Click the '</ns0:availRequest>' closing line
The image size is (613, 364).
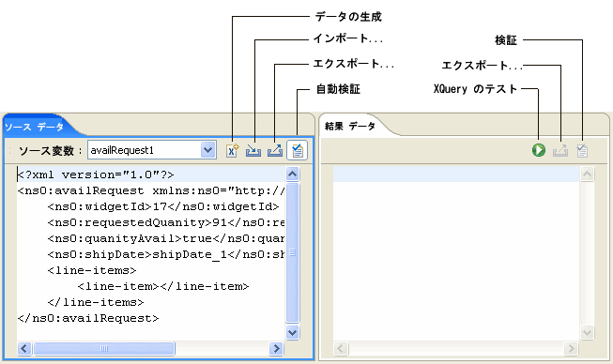pos(88,318)
